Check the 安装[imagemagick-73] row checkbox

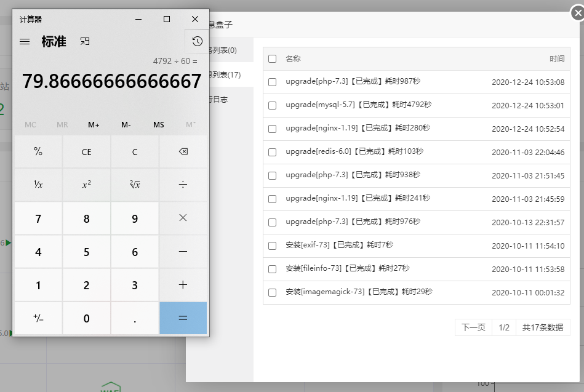pyautogui.click(x=272, y=292)
